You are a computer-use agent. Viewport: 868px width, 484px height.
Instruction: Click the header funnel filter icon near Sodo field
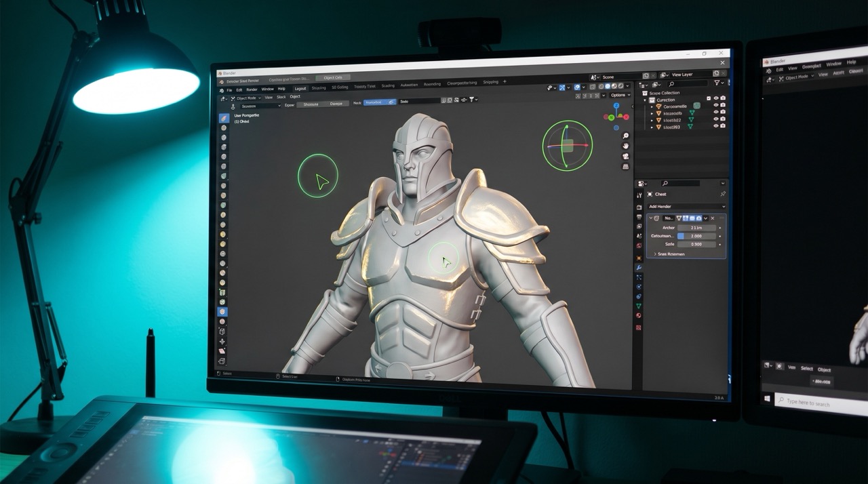coord(471,100)
